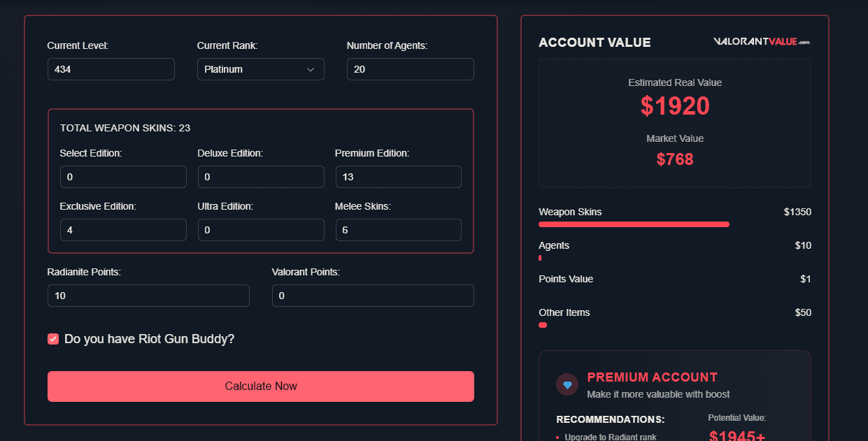Click the Premium Account heading
The height and width of the screenshot is (441, 868).
(653, 377)
